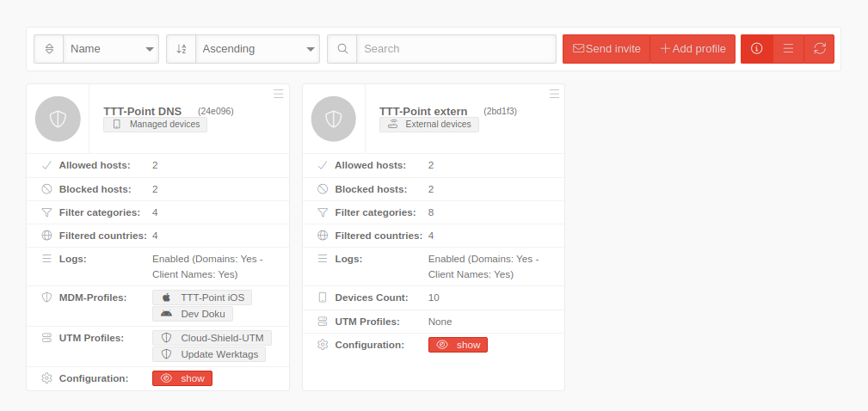Image resolution: width=868 pixels, height=411 pixels.
Task: Open the Cloud-Shield-UTM profile tag
Action: (212, 338)
